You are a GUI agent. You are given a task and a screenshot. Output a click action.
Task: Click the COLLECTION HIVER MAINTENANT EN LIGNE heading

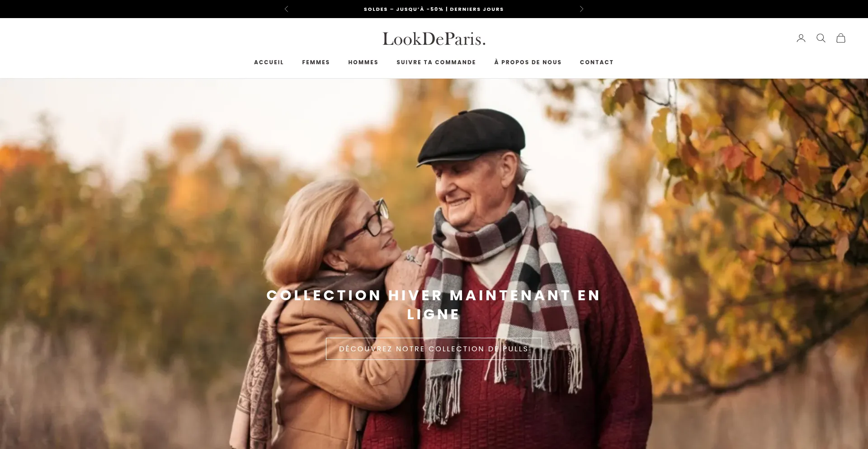click(434, 305)
